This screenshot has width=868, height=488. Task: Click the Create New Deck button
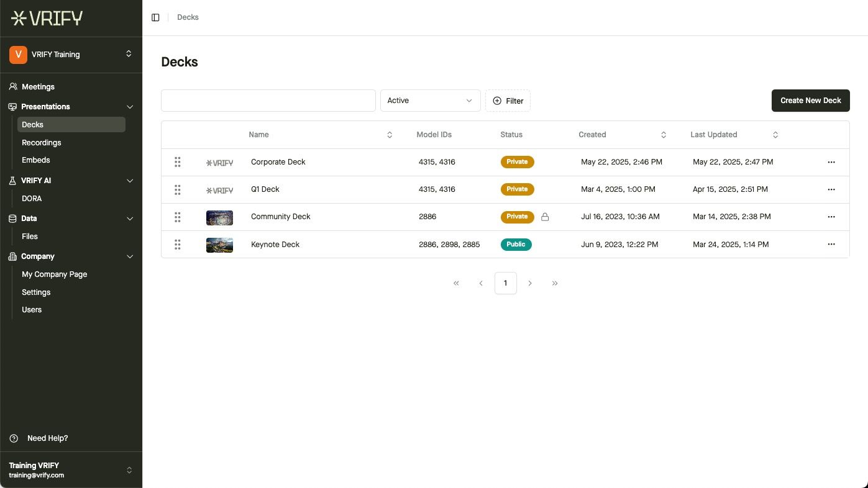810,101
